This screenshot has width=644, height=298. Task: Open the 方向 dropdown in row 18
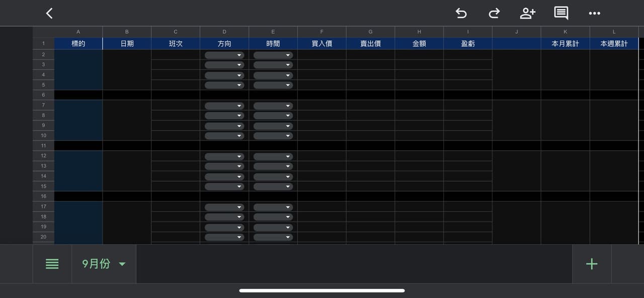(x=224, y=217)
